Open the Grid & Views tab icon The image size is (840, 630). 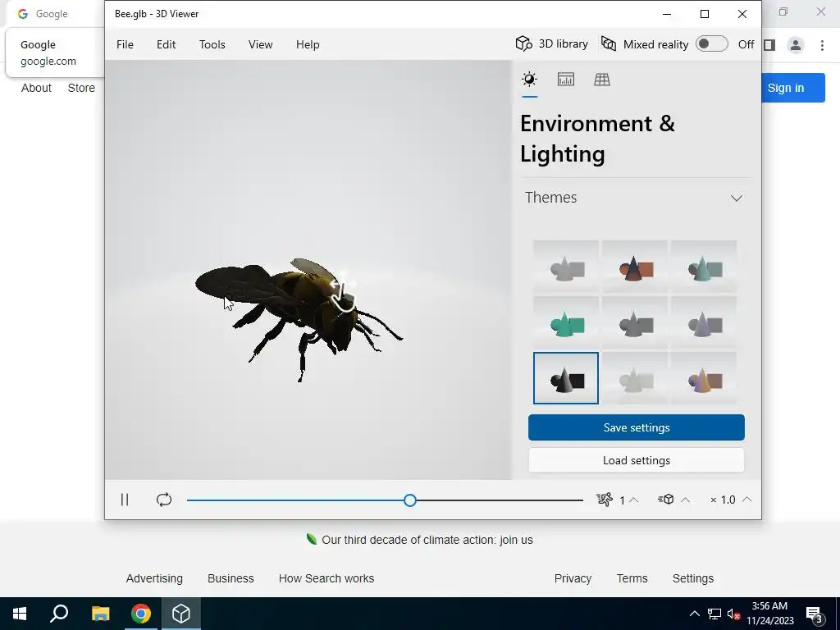click(602, 80)
